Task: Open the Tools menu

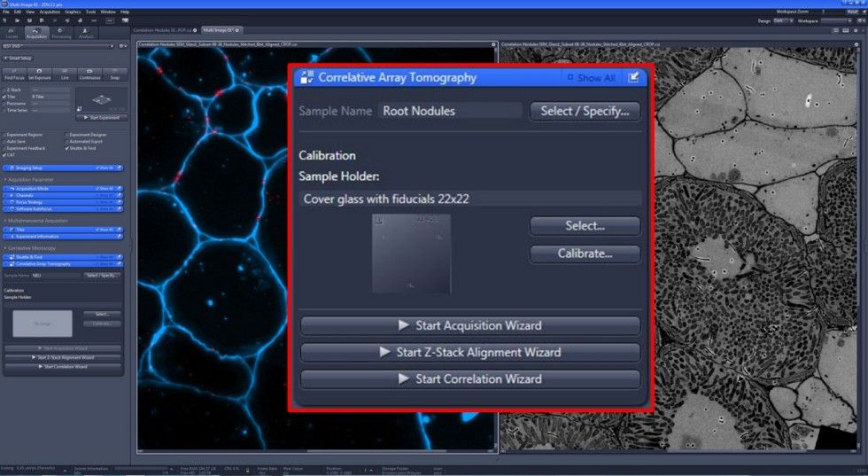Action: click(x=90, y=12)
